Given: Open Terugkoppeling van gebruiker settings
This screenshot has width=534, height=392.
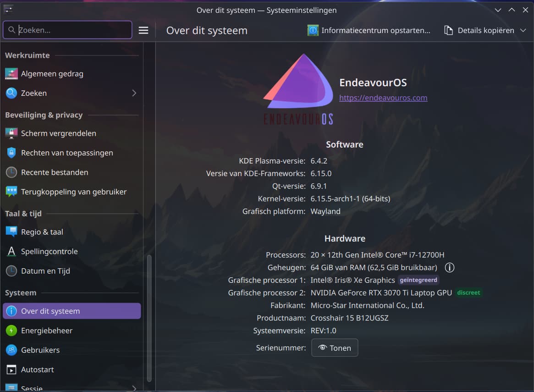Looking at the screenshot, I should coord(72,192).
